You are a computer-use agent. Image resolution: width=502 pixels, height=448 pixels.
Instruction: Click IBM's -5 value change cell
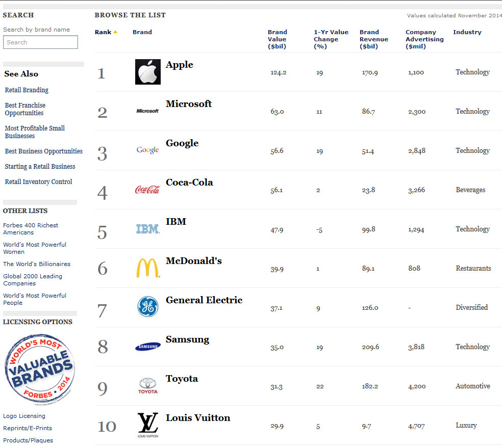319,230
